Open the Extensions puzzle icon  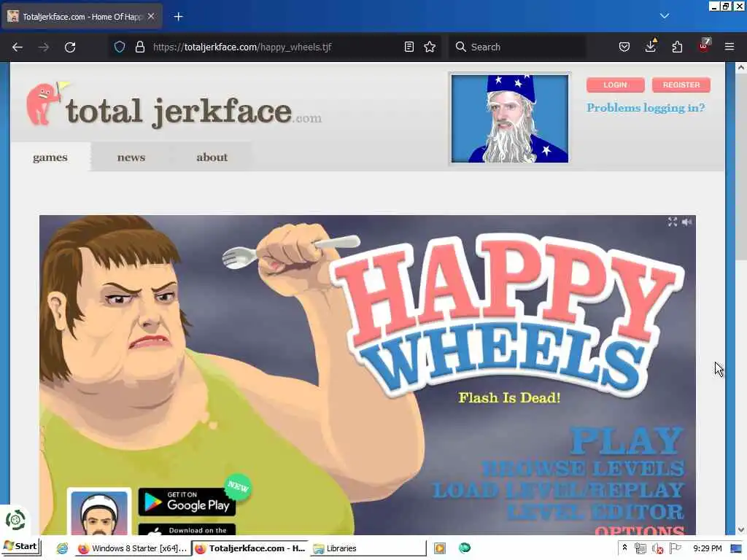click(677, 47)
